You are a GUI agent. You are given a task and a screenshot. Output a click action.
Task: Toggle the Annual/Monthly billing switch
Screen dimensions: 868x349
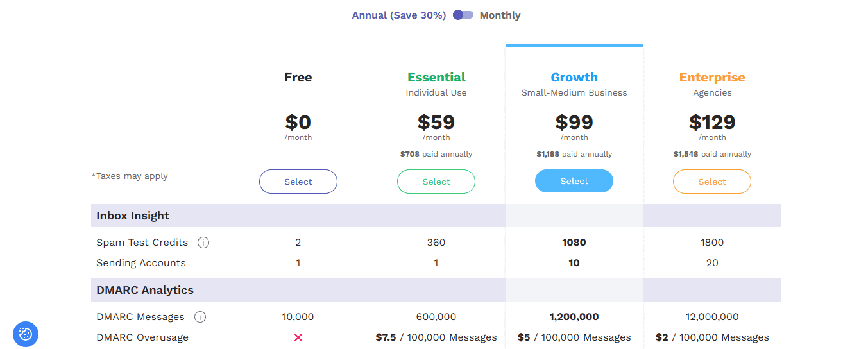click(463, 15)
